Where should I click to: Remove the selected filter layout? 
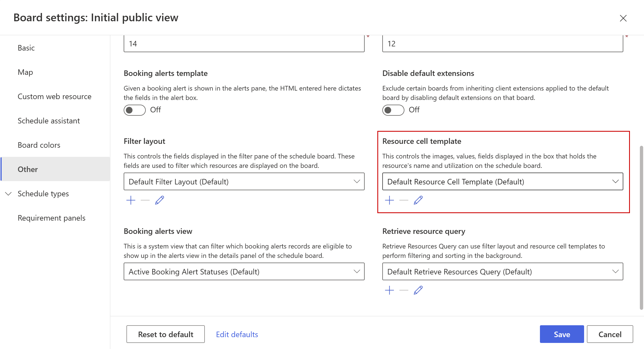145,200
